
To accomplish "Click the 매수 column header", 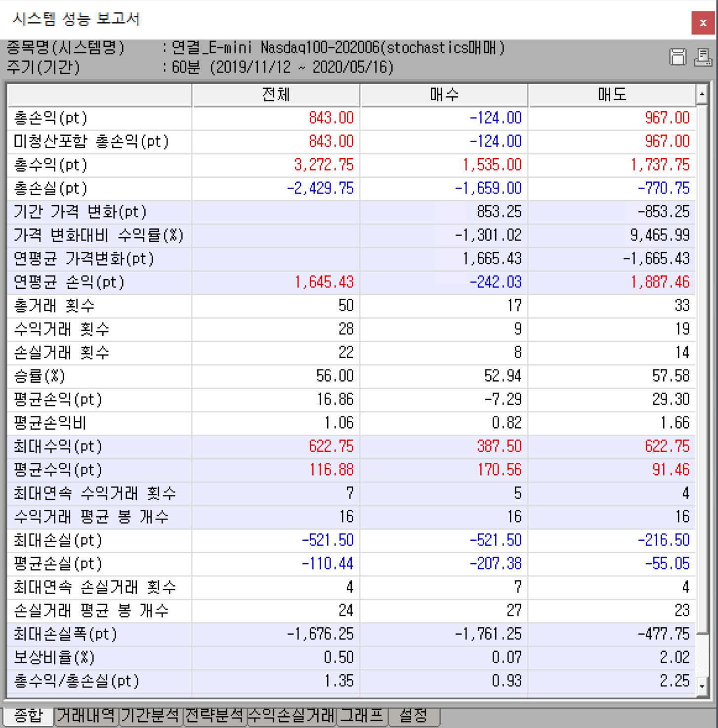I will pyautogui.click(x=444, y=95).
